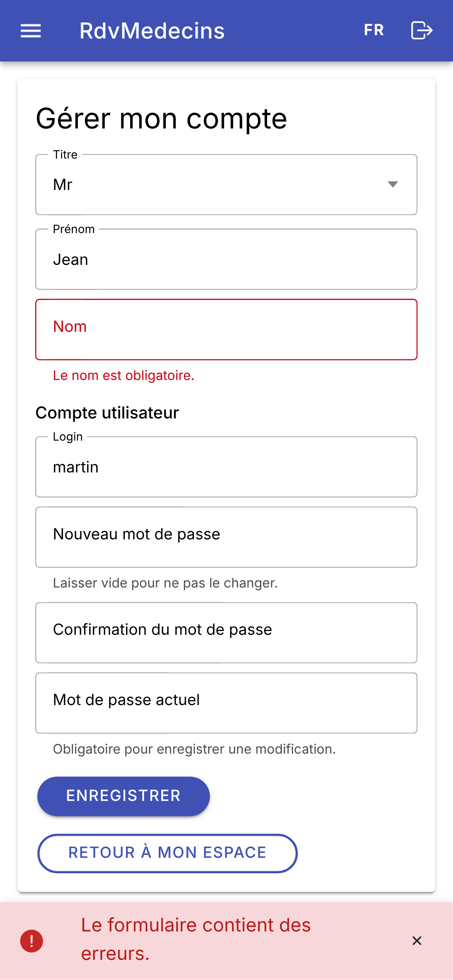The image size is (453, 980).
Task: Click the Mot de passe actuel field
Action: [x=226, y=703]
